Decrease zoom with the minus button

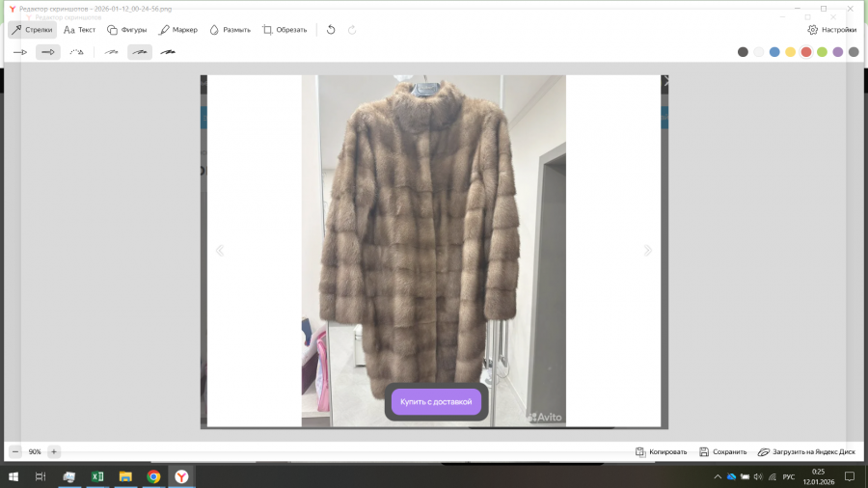coord(15,451)
